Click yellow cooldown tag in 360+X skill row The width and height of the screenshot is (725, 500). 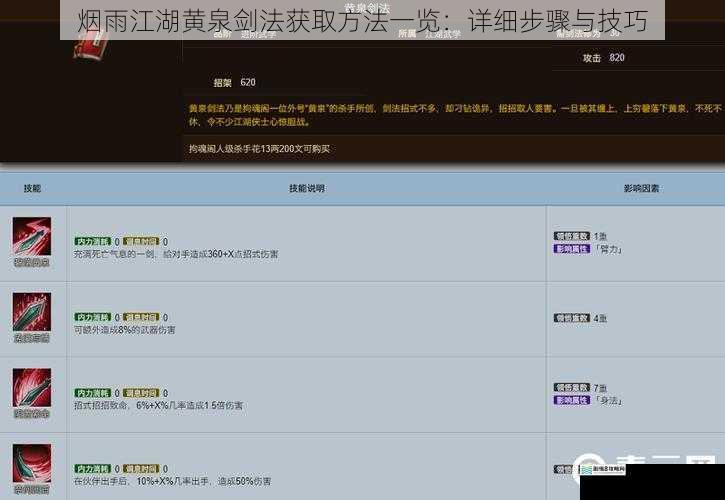click(x=141, y=241)
